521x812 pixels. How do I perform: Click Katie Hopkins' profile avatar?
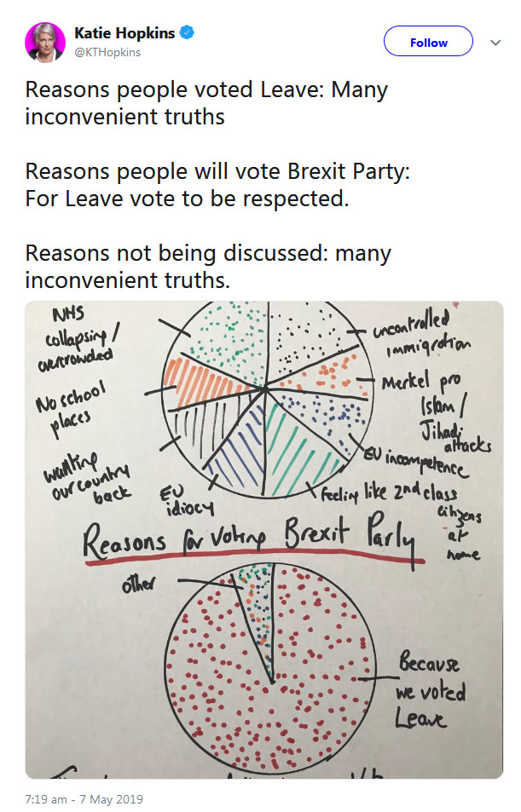coord(44,41)
